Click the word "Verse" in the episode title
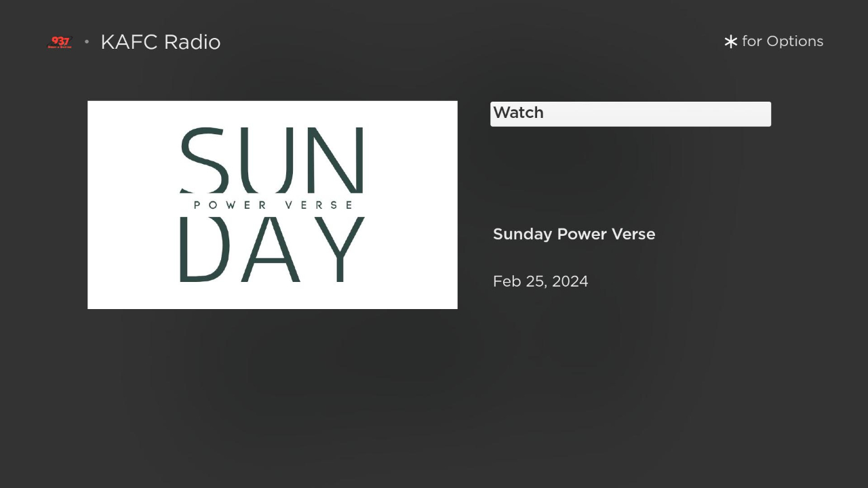The image size is (868, 488). 633,235
